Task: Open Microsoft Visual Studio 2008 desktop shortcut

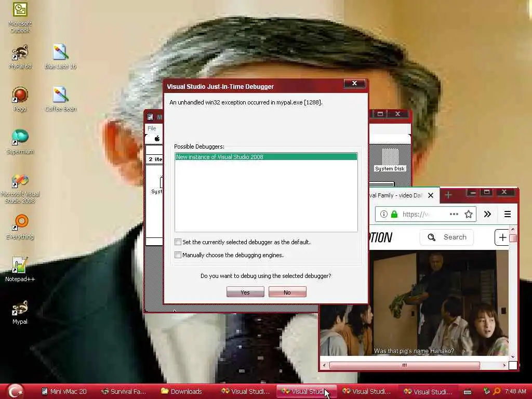Action: 20,189
